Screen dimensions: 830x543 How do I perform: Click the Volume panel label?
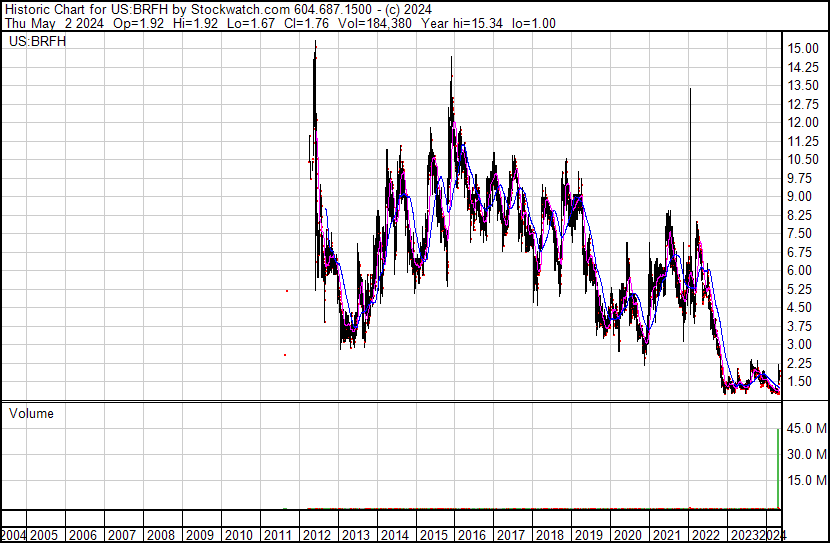31,413
